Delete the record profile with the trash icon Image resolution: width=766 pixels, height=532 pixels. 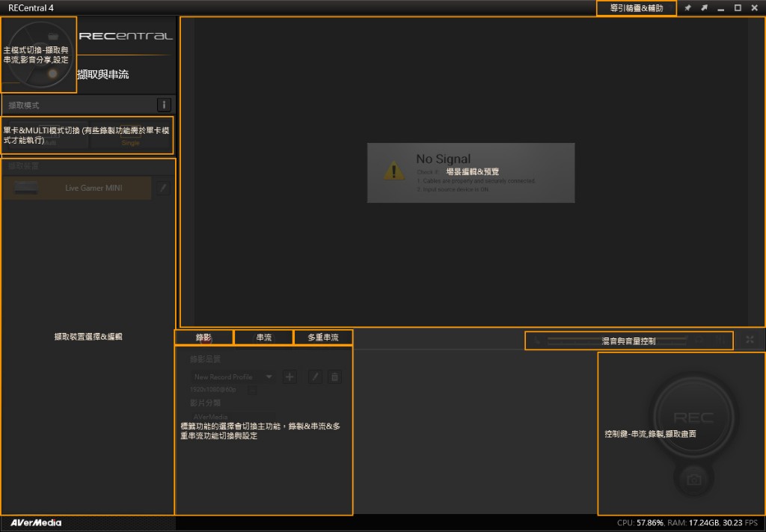[334, 376]
